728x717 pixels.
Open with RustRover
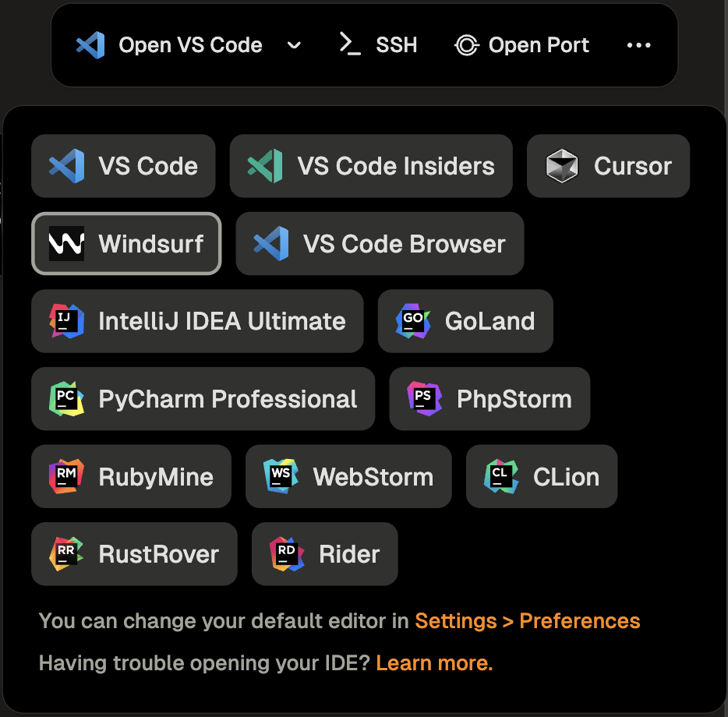pos(134,553)
